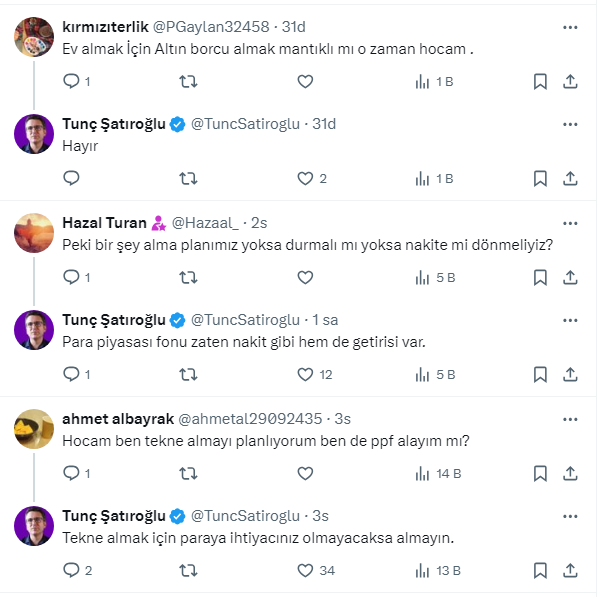Open the three-dot menu on Hazal Turan's tweet
Screen dimensions: 616x597
click(570, 223)
